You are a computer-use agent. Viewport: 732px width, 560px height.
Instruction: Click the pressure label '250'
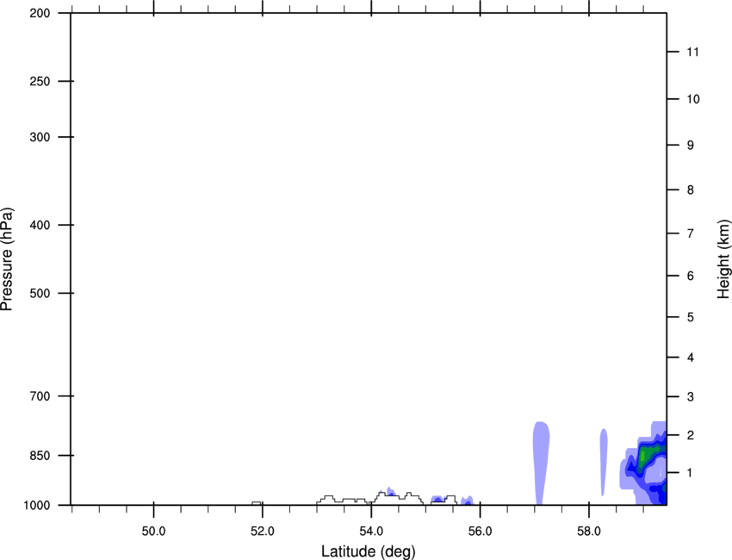click(x=40, y=81)
